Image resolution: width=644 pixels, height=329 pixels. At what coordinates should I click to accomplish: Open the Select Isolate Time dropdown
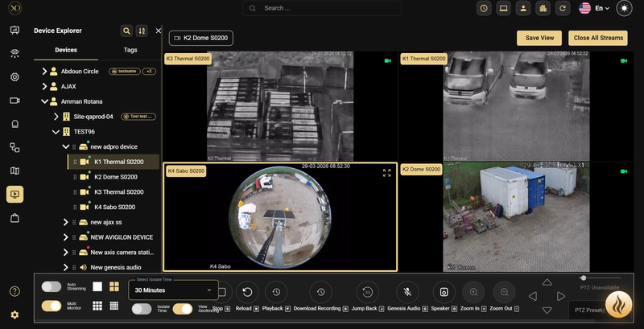click(174, 290)
